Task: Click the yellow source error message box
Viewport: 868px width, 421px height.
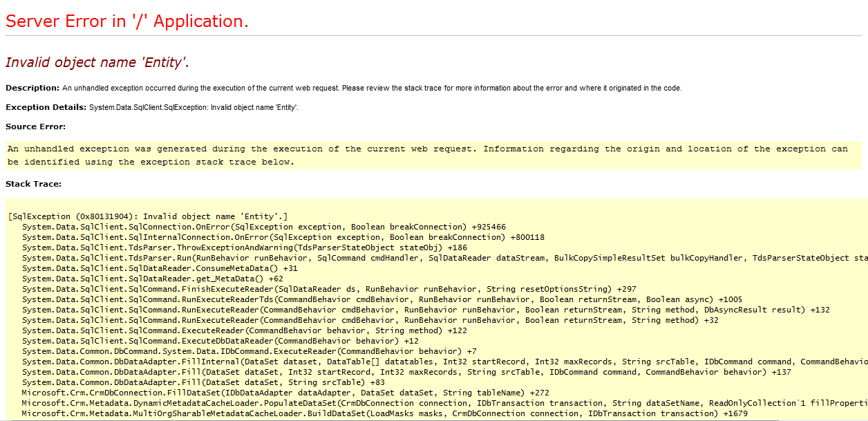Action: tap(427, 156)
